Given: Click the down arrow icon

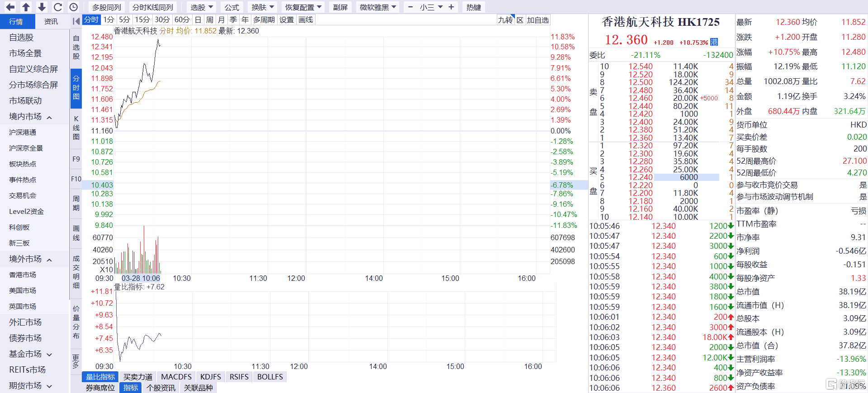Looking at the screenshot, I should click(42, 7).
